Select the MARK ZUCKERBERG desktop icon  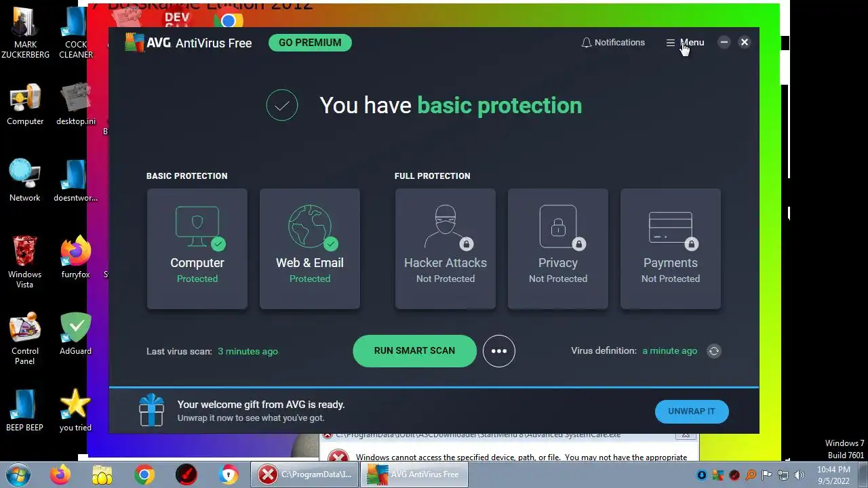tap(25, 33)
